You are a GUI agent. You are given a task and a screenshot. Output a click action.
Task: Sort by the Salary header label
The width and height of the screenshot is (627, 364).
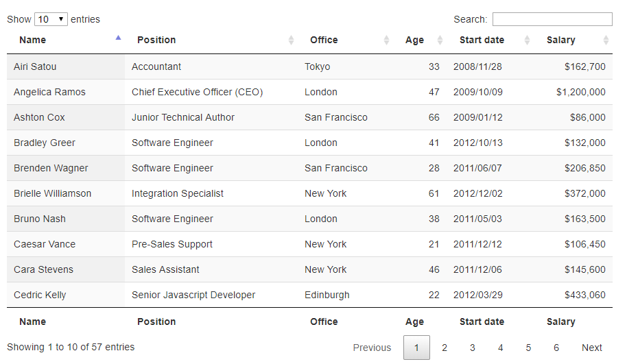point(560,40)
